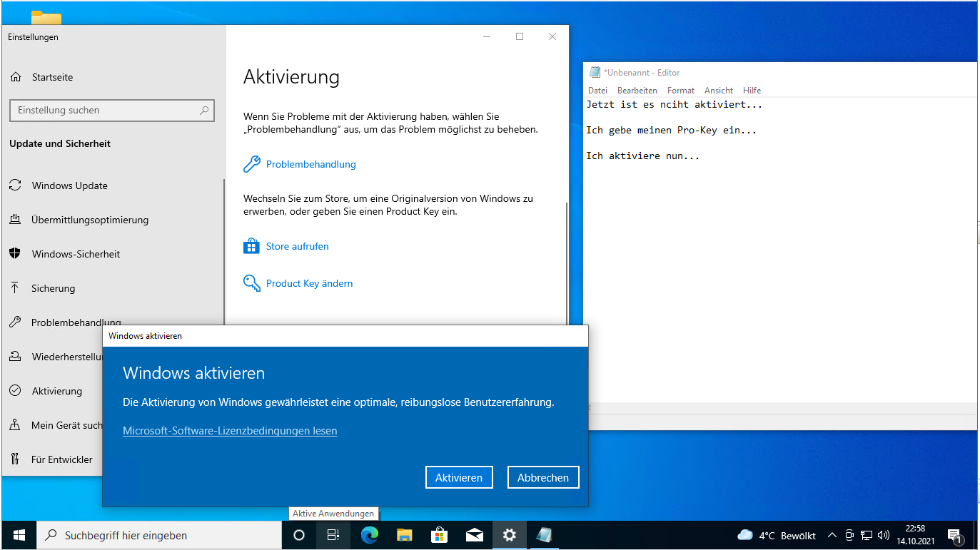Click the Übermittlungsoptimierung icon

(15, 220)
